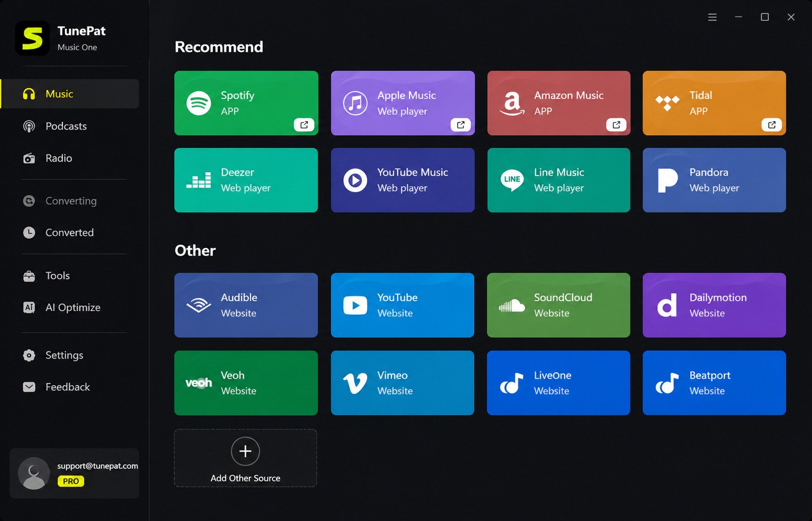Screen dimensions: 812x521
Task: Choose the Deezer Web player card
Action: coord(246,180)
